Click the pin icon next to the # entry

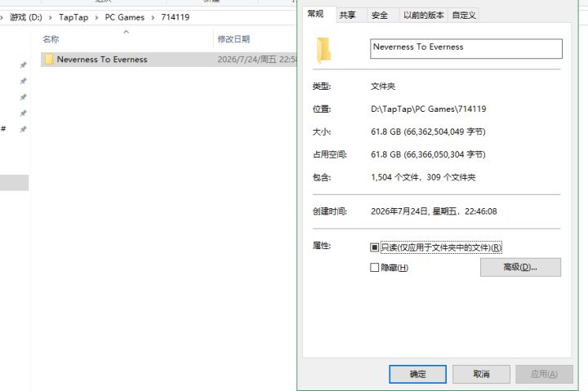pos(23,129)
